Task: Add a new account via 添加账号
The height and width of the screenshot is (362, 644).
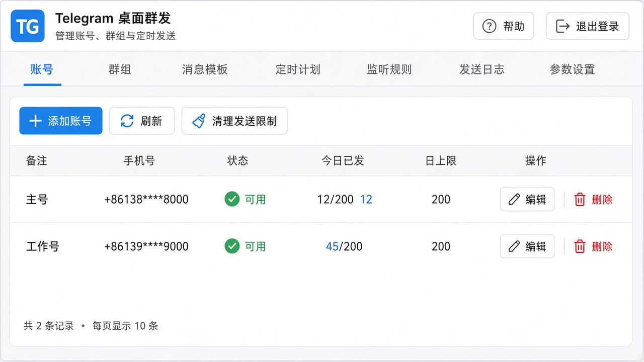Action: coord(61,121)
